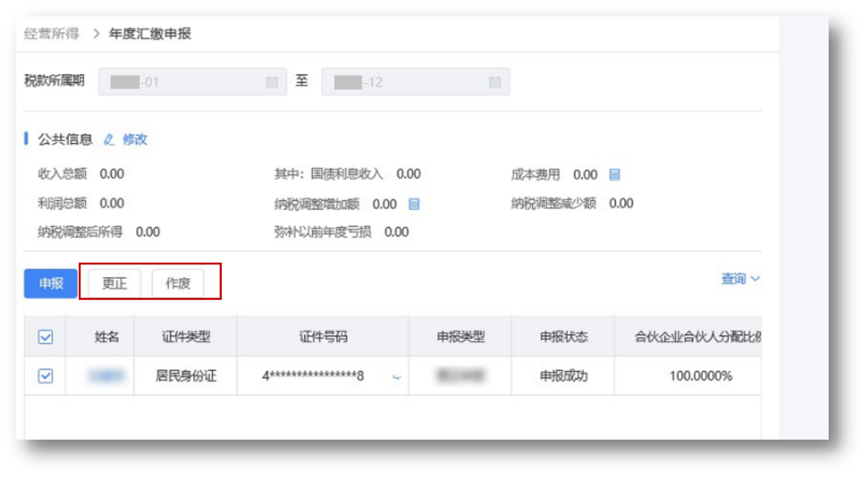Click the masked ID number cell
The height and width of the screenshot is (479, 868).
(323, 376)
